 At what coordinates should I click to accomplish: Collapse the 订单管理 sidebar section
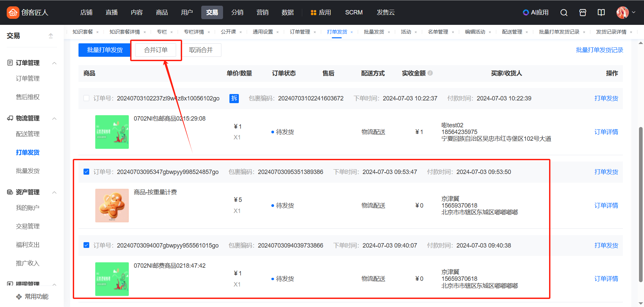pos(54,63)
